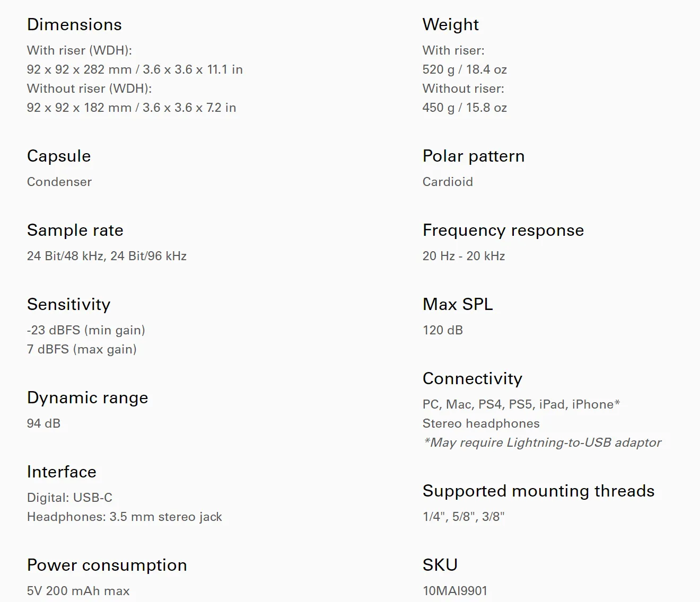
Task: Click the Cardioid polar pattern value
Action: tap(448, 182)
